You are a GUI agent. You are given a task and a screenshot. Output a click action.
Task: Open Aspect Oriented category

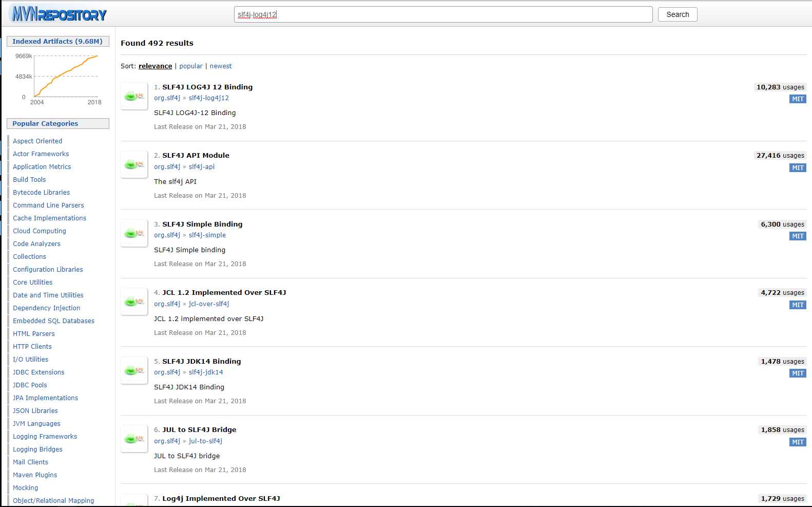coord(37,141)
